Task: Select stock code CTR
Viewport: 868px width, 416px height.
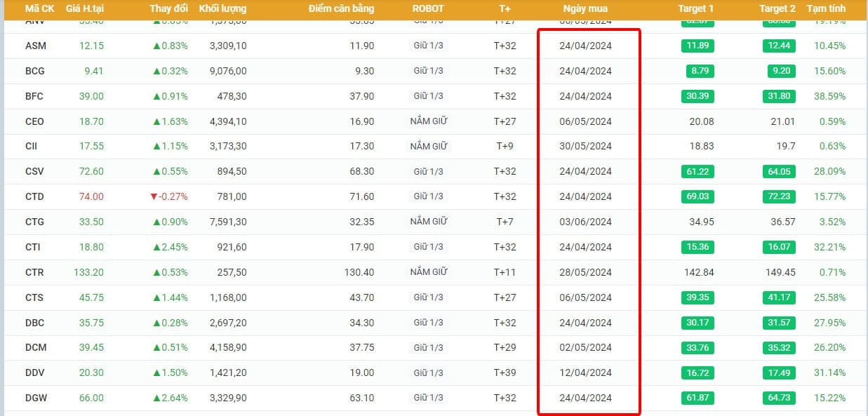Action: 34,272
